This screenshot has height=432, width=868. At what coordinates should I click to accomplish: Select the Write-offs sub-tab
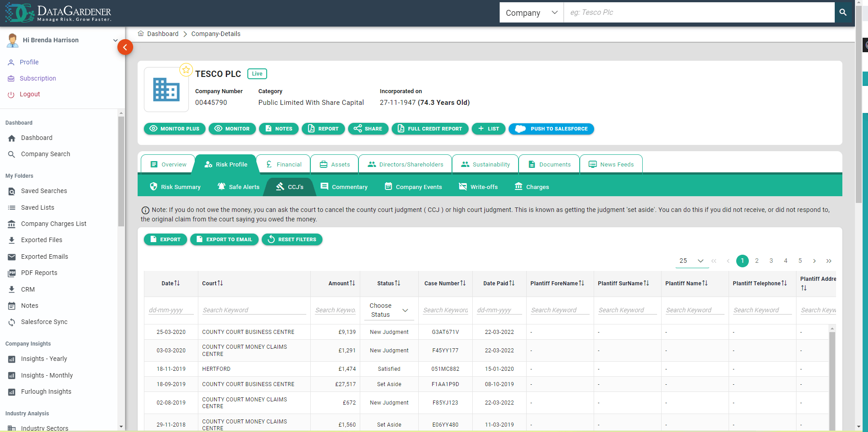tap(478, 187)
